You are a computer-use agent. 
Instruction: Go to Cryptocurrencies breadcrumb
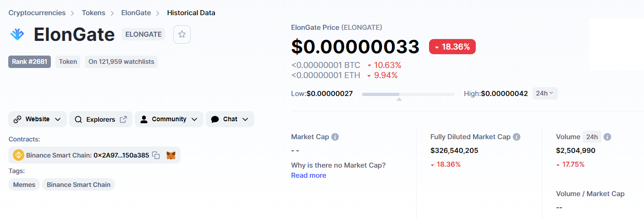tap(37, 13)
